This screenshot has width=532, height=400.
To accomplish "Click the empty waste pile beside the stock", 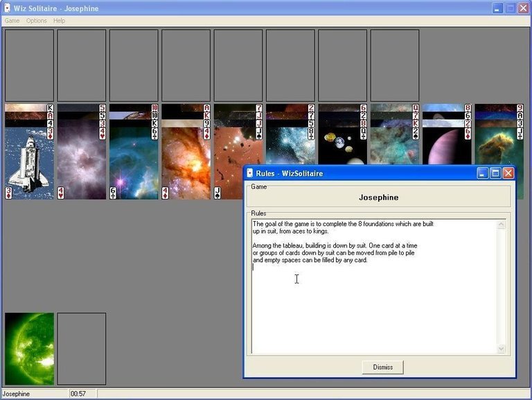I will [x=82, y=348].
